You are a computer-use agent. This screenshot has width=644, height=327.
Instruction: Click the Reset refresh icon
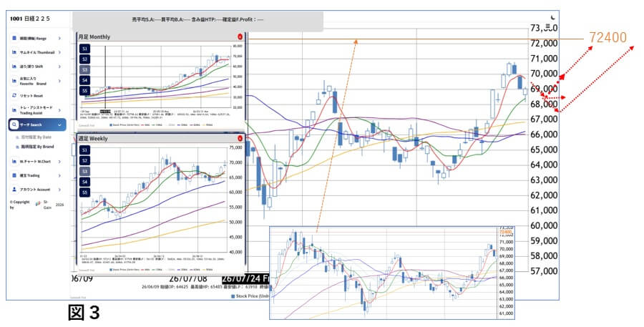(14, 95)
